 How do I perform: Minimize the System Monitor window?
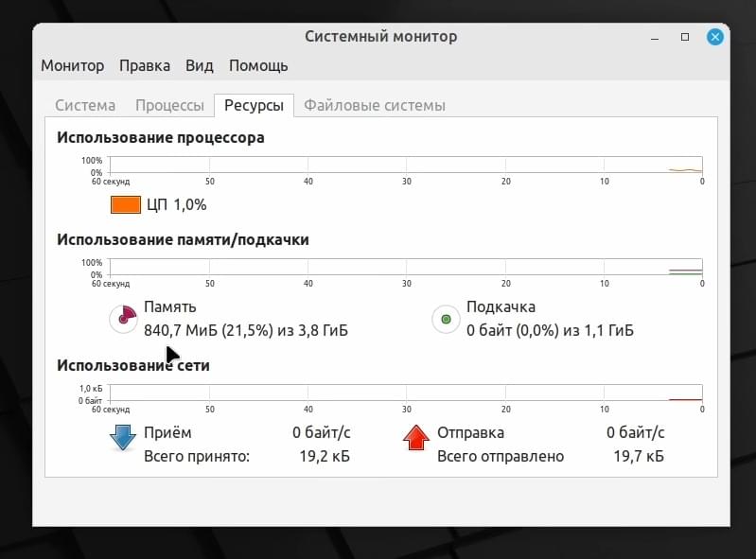tap(655, 38)
